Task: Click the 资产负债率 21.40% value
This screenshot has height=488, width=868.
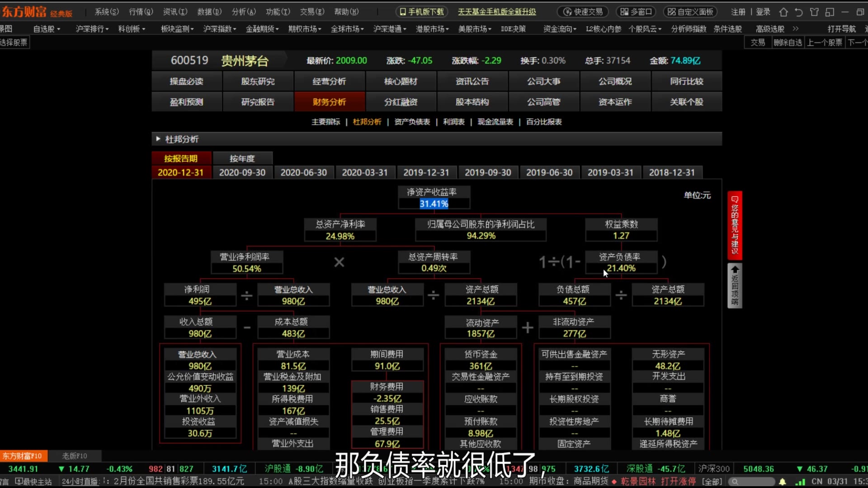Action: tap(621, 268)
